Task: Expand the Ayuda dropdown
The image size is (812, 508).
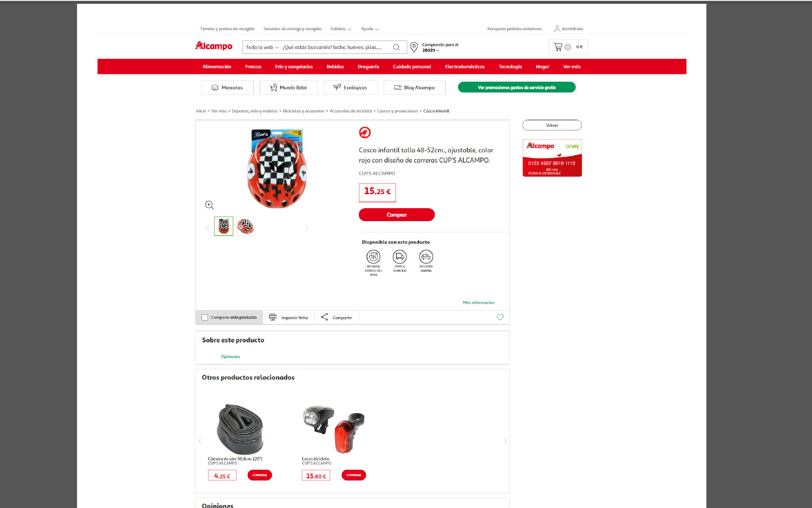Action: pos(370,29)
